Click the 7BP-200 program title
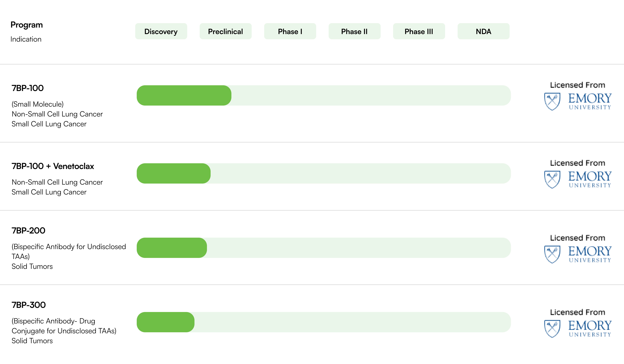Image resolution: width=624 pixels, height=364 pixels. (28, 230)
